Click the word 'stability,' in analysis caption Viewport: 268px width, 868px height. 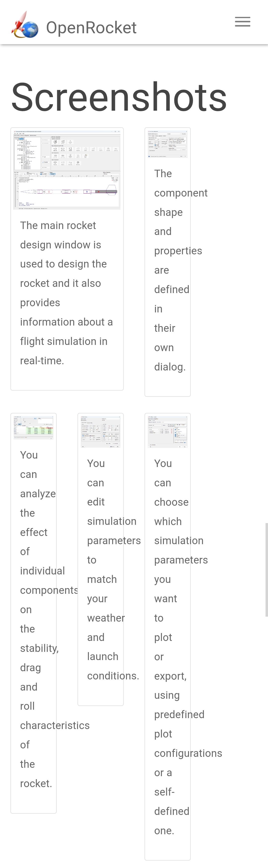(39, 648)
